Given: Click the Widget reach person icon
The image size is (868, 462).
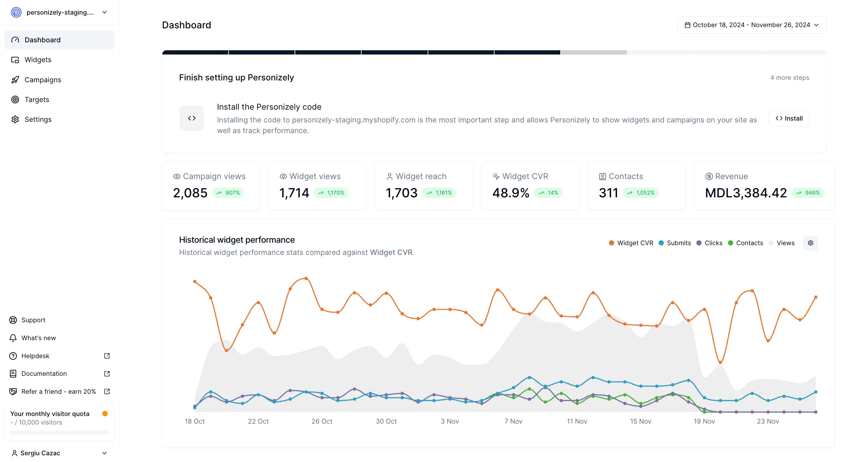Looking at the screenshot, I should [x=390, y=176].
